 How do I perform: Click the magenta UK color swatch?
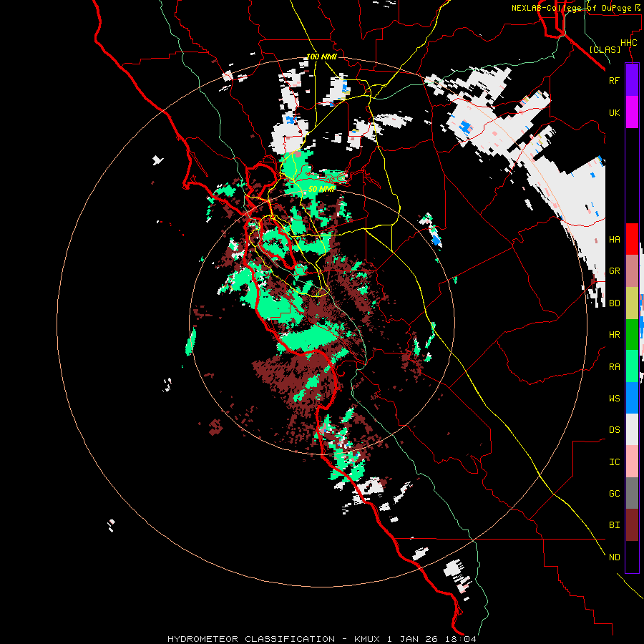click(x=632, y=112)
